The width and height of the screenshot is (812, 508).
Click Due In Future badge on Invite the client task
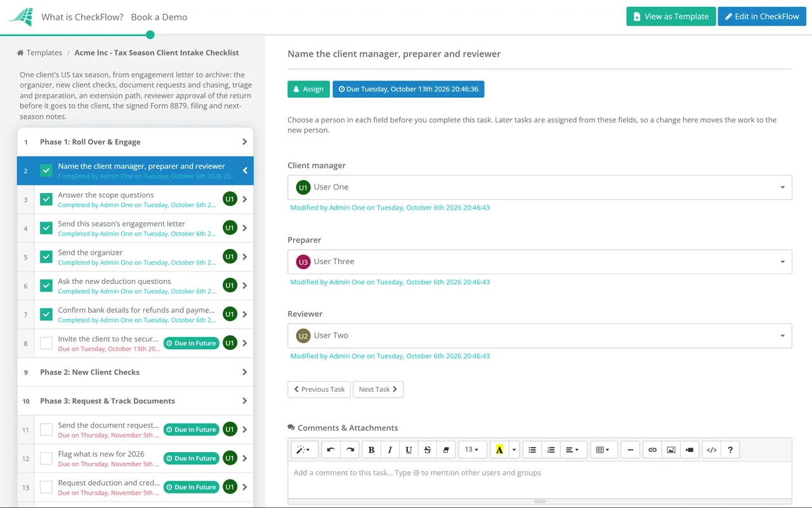[191, 343]
